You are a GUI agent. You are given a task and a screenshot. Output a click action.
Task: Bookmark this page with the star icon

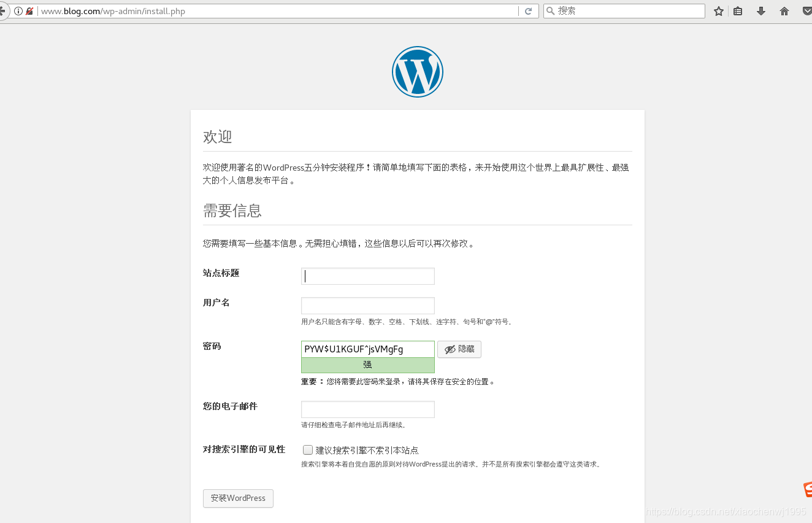pyautogui.click(x=719, y=11)
